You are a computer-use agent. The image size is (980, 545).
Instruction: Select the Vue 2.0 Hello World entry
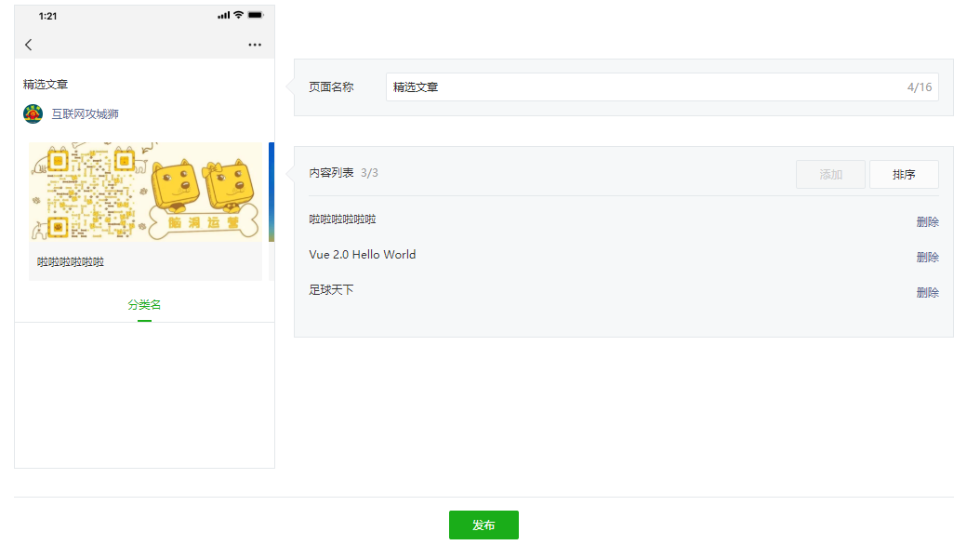[363, 255]
